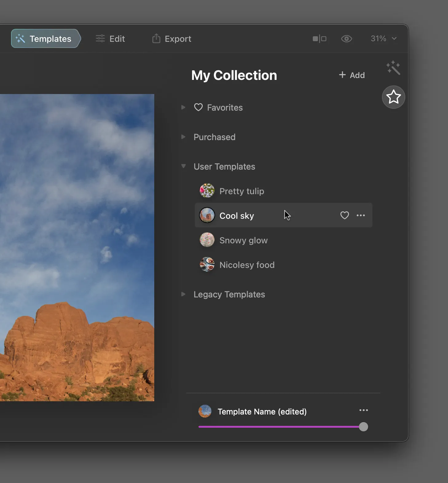Collapse the User Templates section
Viewport: 448px width, 483px height.
point(183,166)
